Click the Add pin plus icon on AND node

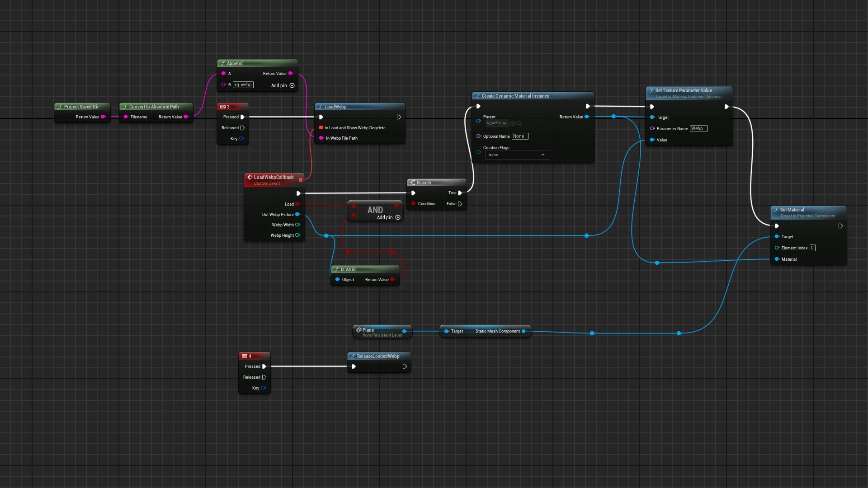[398, 217]
